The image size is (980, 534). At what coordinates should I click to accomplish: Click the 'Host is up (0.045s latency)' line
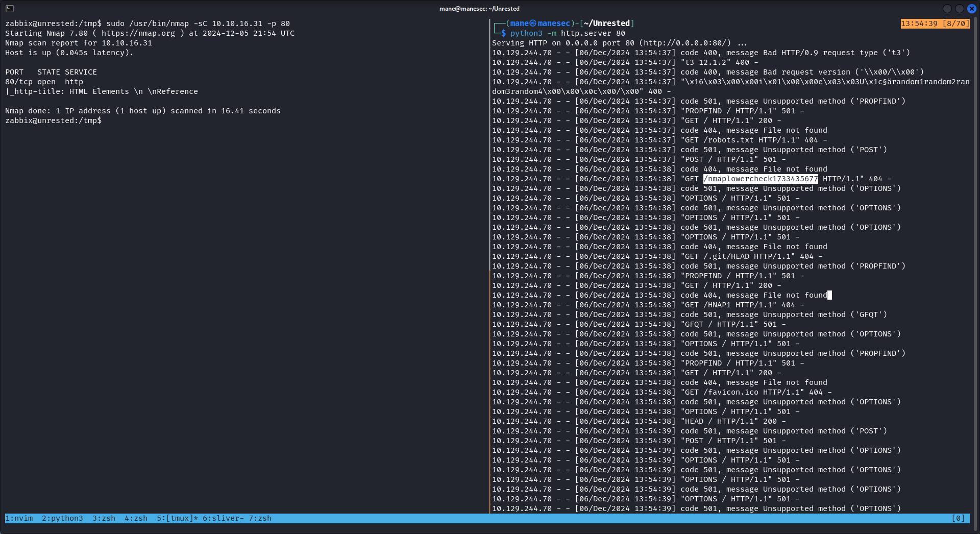pyautogui.click(x=69, y=53)
